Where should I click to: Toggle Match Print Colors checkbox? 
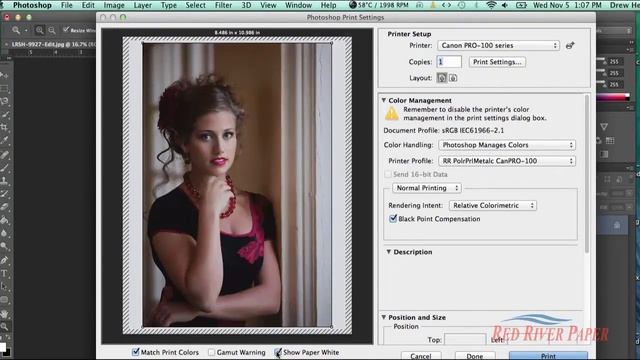[136, 352]
